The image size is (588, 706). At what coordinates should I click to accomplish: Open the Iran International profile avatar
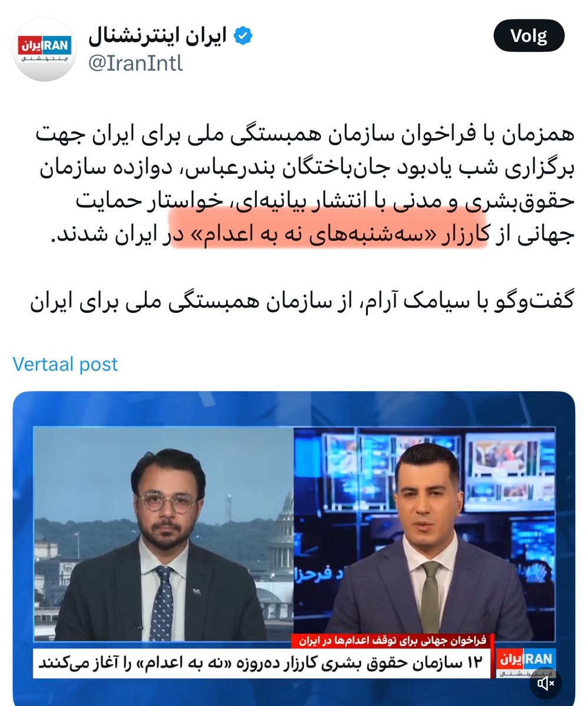pos(44,49)
